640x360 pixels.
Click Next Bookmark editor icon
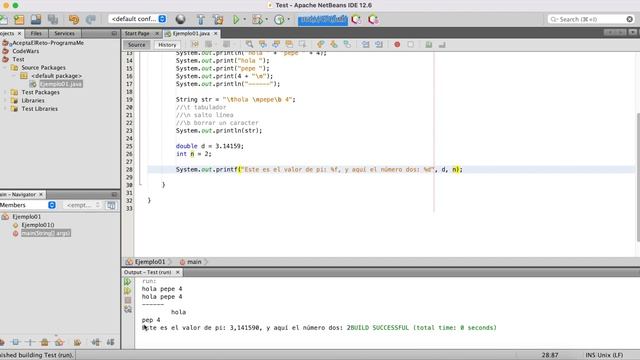(334, 44)
